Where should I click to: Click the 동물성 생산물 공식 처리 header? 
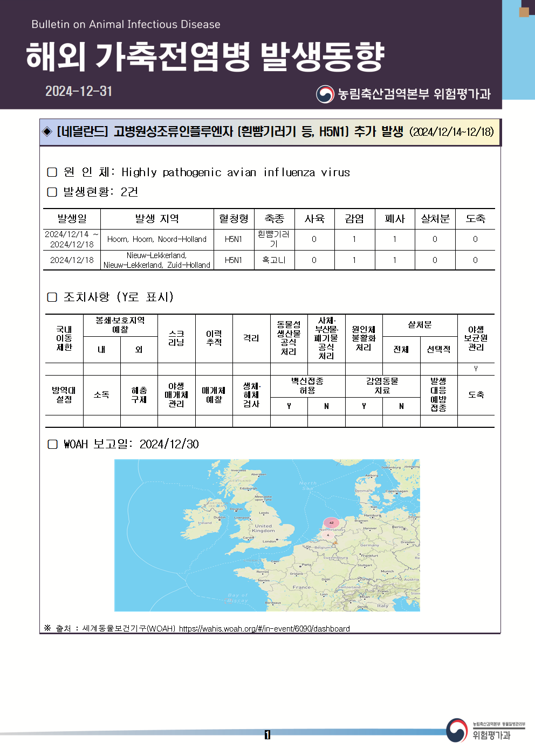click(x=289, y=338)
